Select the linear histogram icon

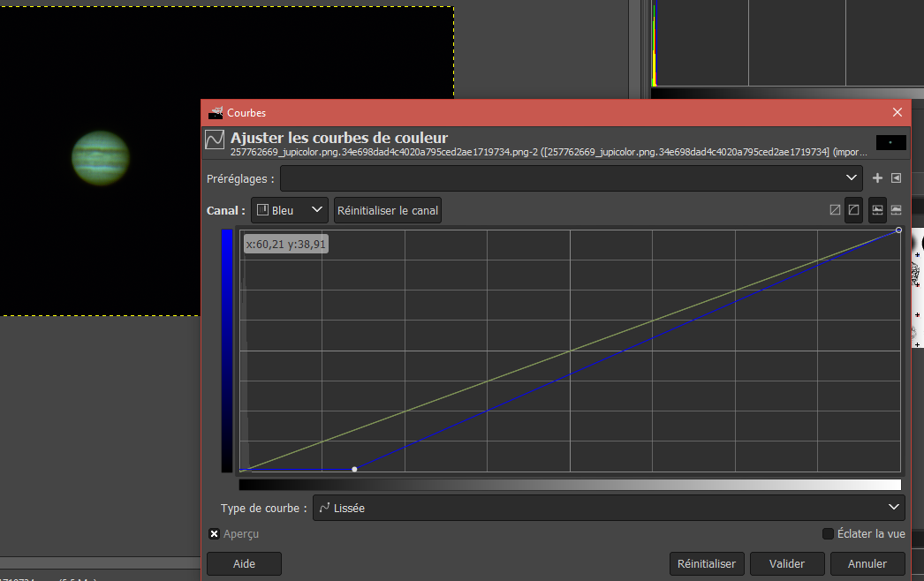(877, 210)
